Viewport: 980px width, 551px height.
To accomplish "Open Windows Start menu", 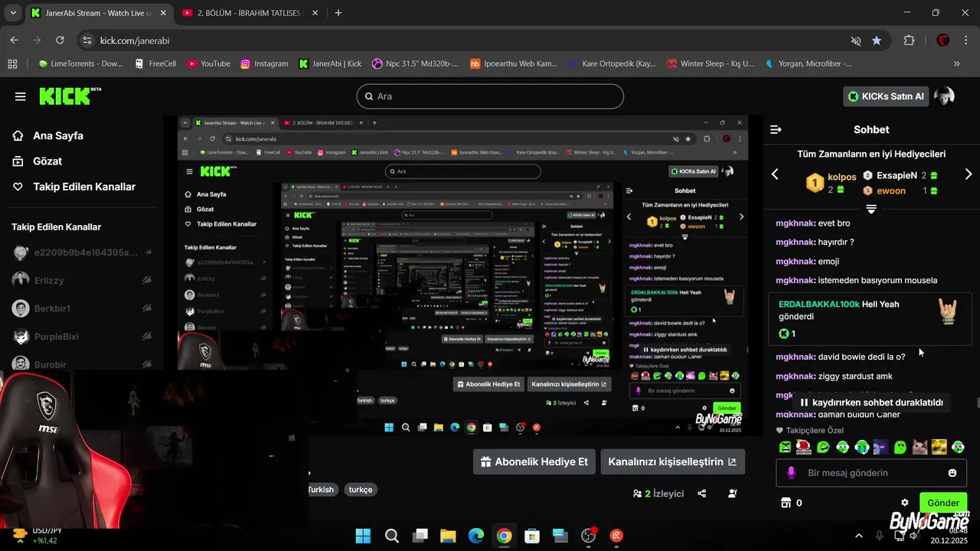I will pyautogui.click(x=363, y=536).
